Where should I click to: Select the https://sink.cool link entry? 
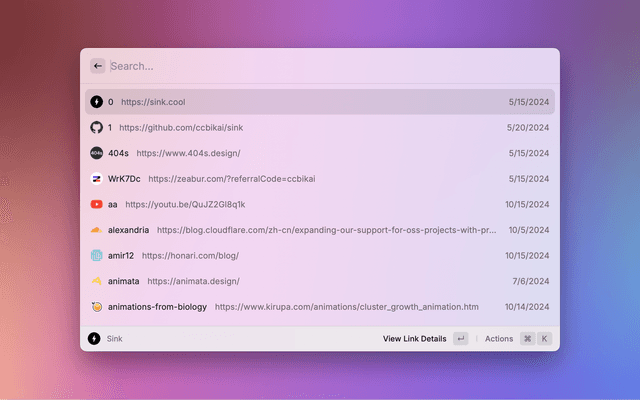click(x=153, y=102)
